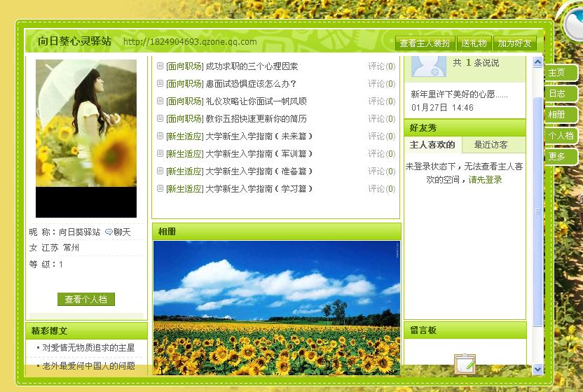Screen dimensions: 583x392
Task: Click the vertical scrollbar thumb
Action: [538, 210]
